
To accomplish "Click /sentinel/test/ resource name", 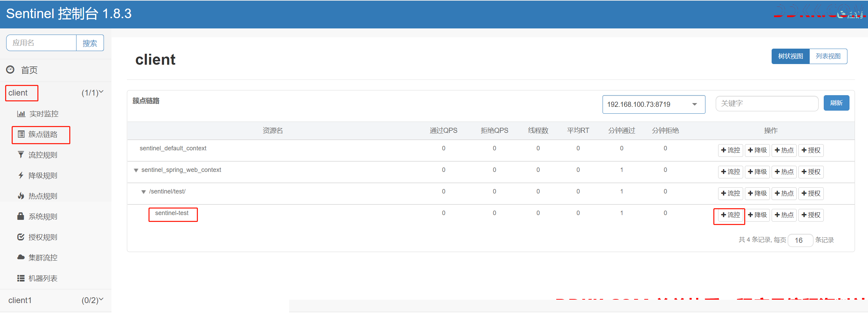I will [167, 191].
